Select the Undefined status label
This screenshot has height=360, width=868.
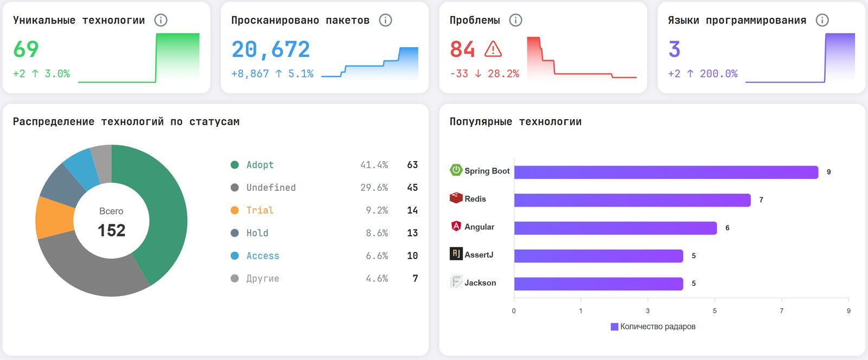click(271, 188)
